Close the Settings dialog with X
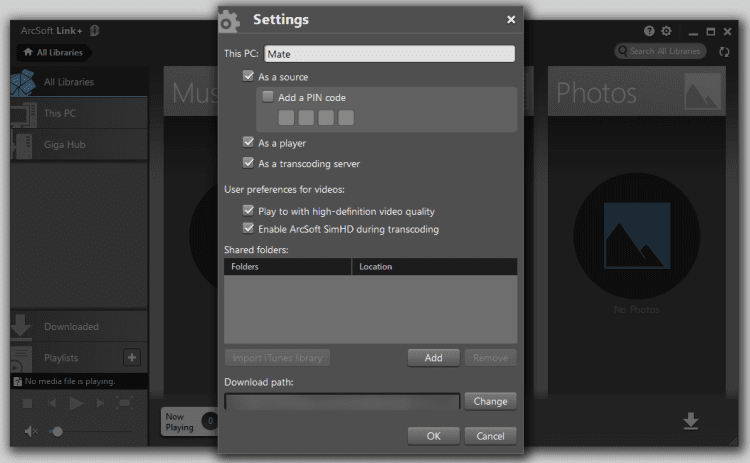 [511, 20]
